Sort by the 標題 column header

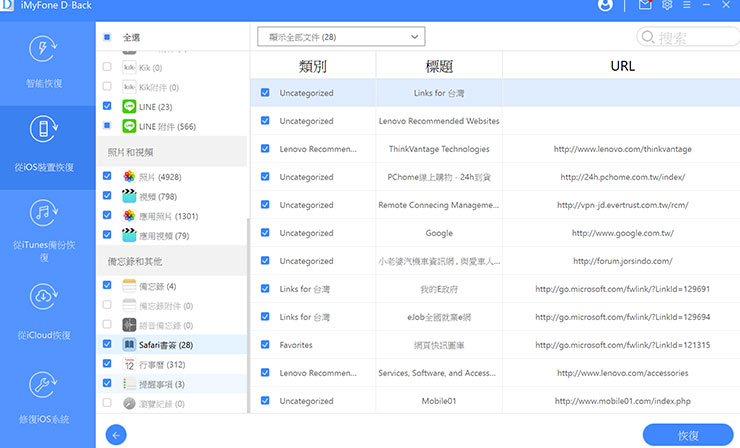click(439, 66)
